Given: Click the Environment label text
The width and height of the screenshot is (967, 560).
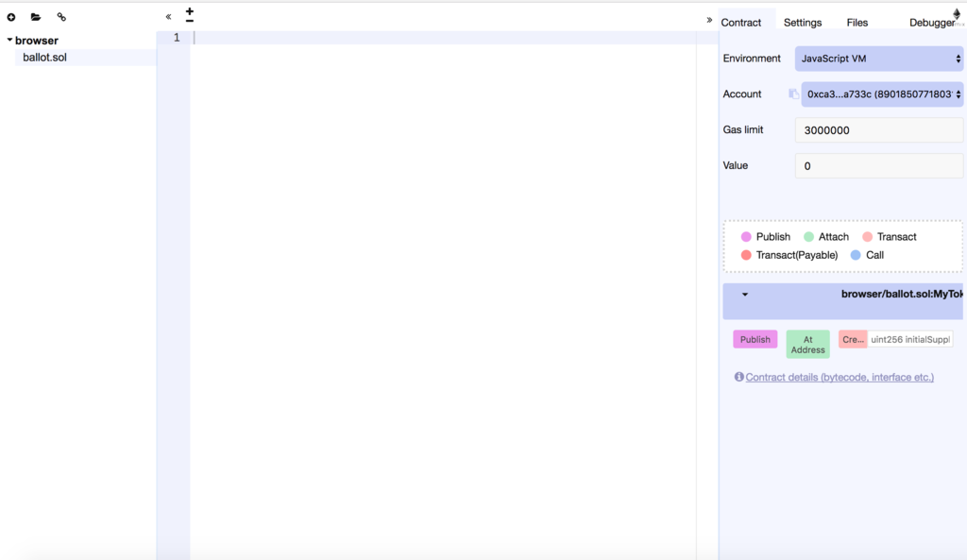Looking at the screenshot, I should coord(751,59).
